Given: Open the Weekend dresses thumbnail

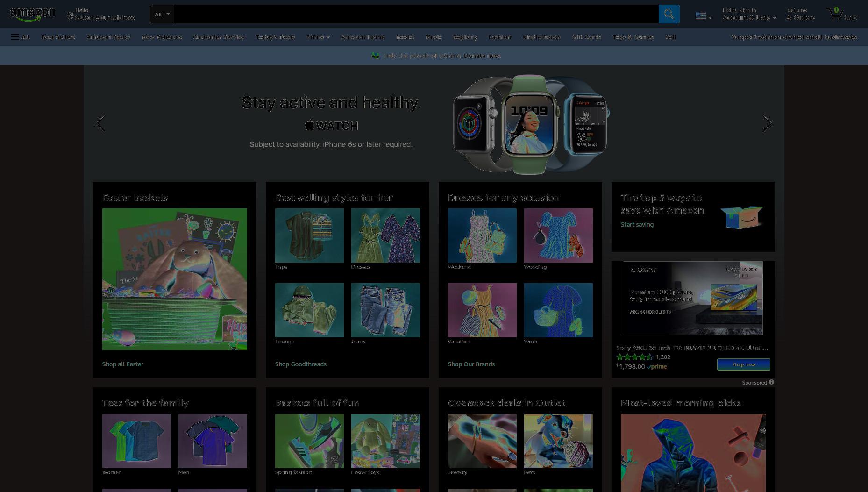Looking at the screenshot, I should pos(482,235).
